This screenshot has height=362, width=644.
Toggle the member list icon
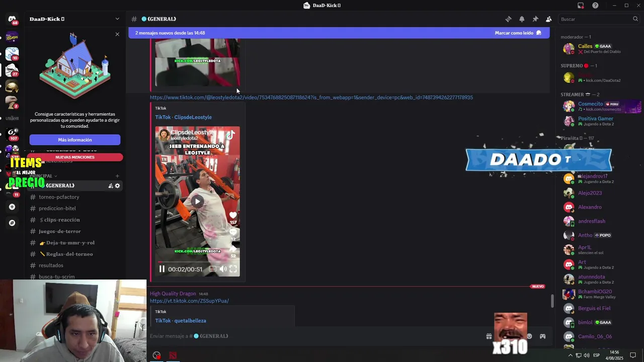point(549,19)
